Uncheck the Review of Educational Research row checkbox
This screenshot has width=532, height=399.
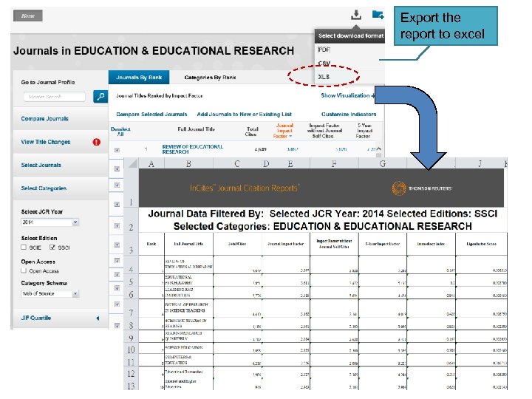click(117, 150)
